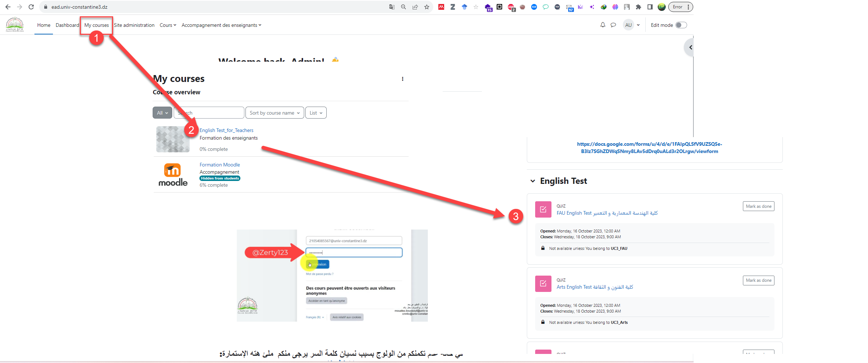Bookmark this page with star icon

427,7
